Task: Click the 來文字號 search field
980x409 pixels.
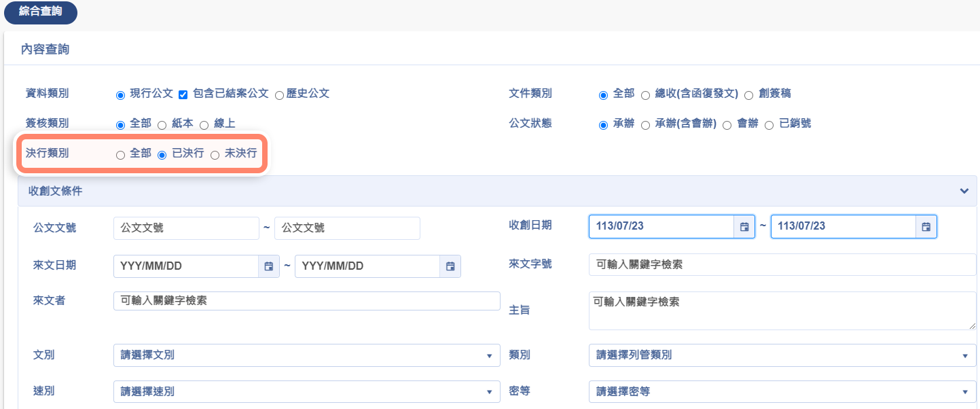Action: 782,265
